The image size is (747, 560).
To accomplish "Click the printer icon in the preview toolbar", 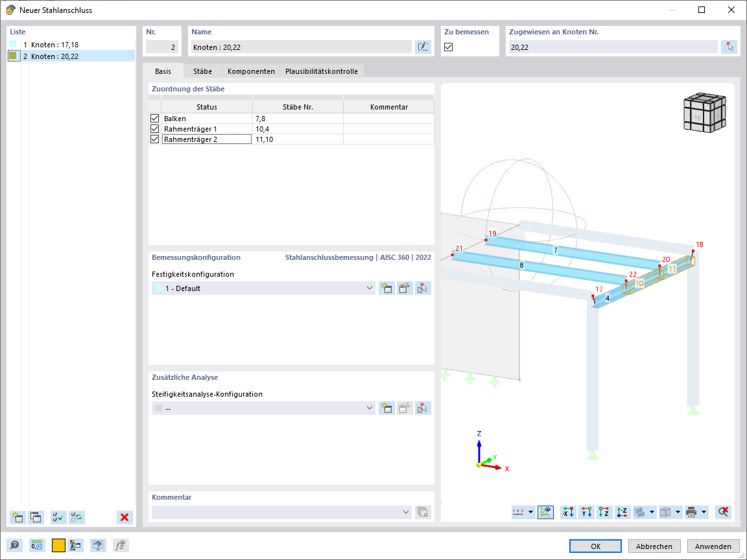I will pos(691,512).
